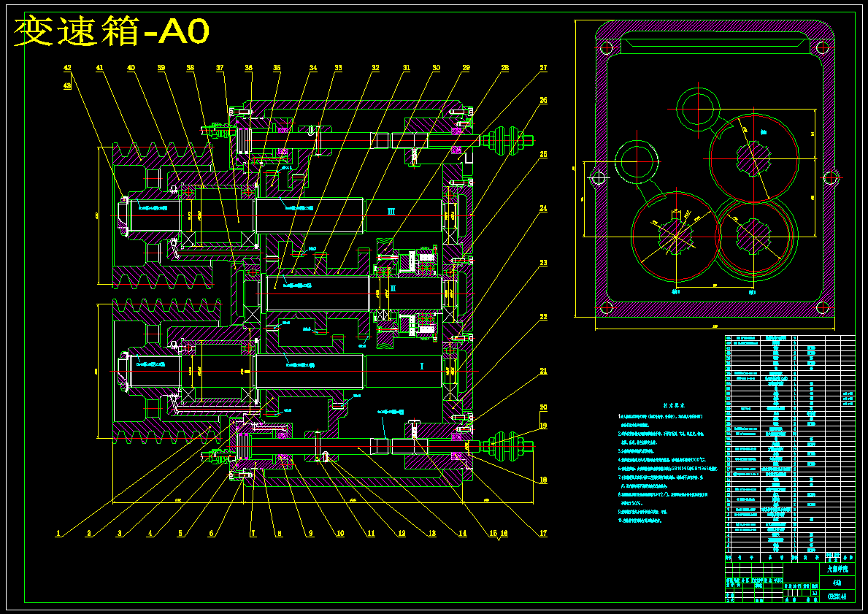Viewport: 868px width, 614px height.
Task: Select part balloon number 31
Action: 407,68
